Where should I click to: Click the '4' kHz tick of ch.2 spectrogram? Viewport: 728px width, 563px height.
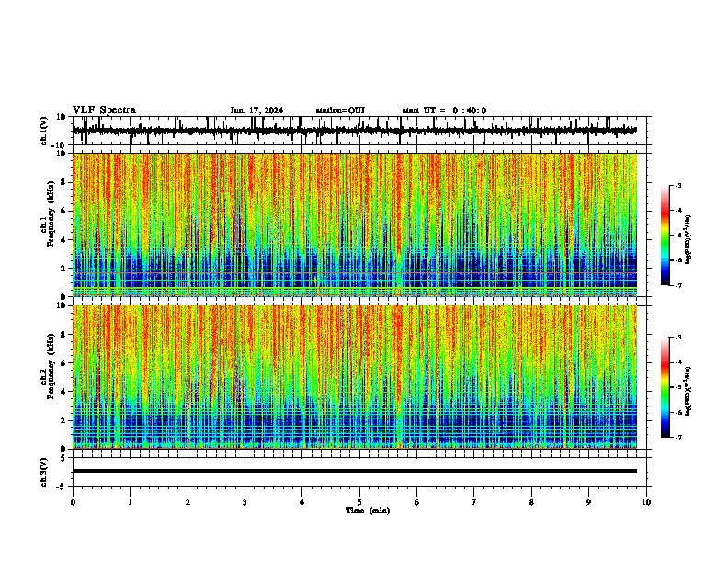coord(63,392)
